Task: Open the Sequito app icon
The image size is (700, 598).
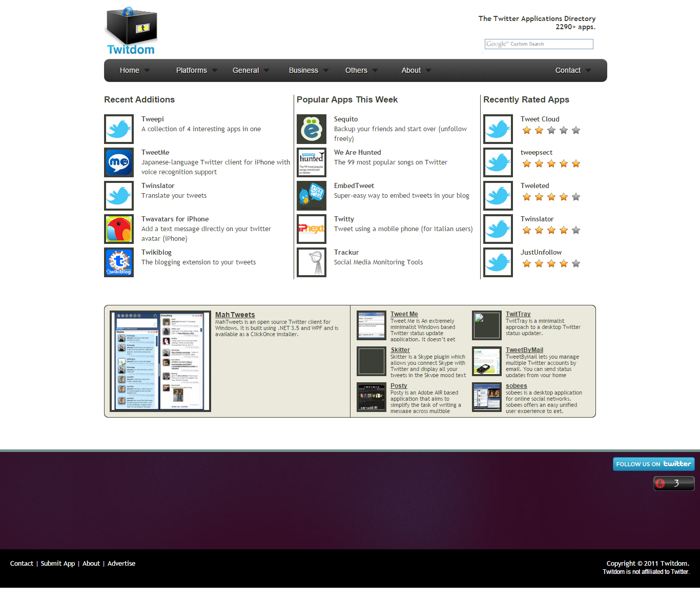Action: tap(312, 129)
